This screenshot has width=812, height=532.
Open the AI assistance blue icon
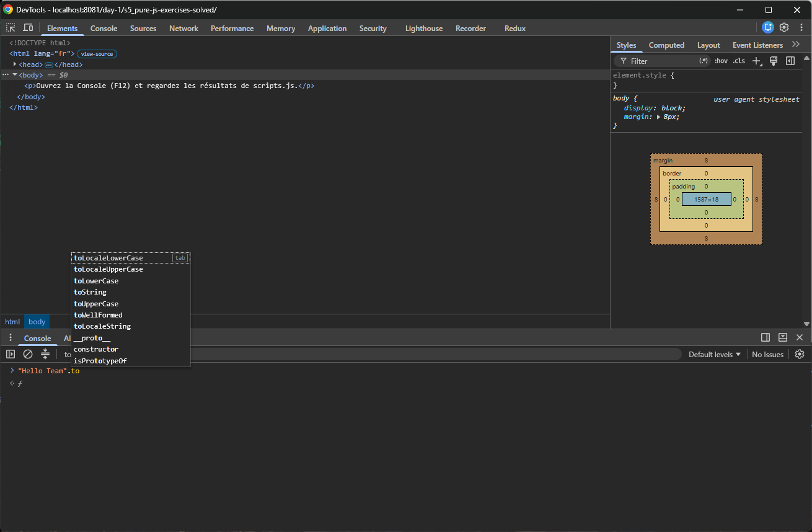(x=768, y=27)
